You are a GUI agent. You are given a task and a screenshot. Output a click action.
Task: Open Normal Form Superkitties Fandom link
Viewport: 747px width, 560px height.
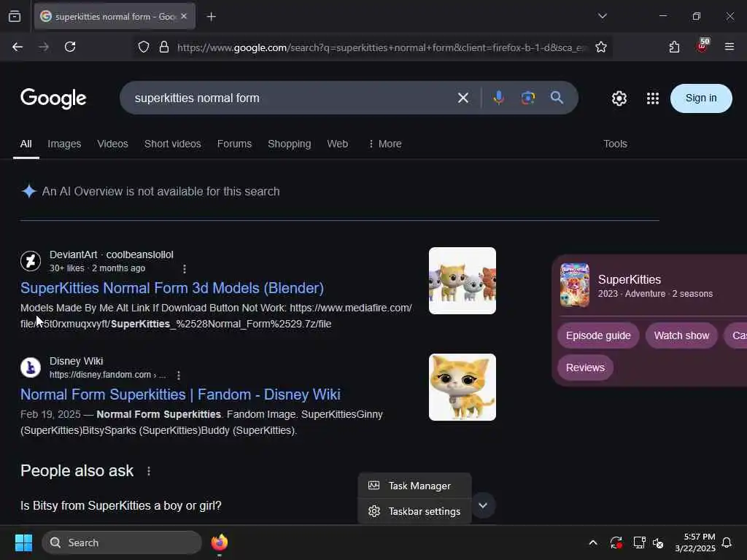pyautogui.click(x=181, y=394)
